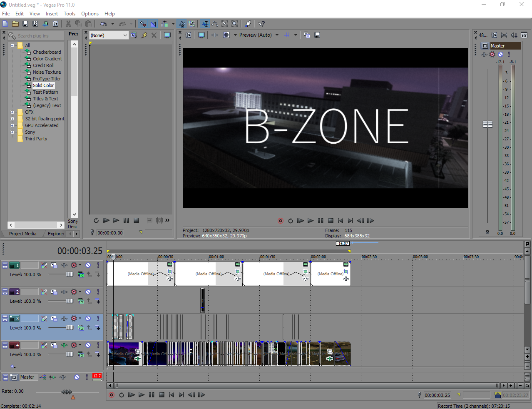Image resolution: width=532 pixels, height=409 pixels.
Task: Click the lightning bolt icon in the trimmer
Action: click(144, 35)
